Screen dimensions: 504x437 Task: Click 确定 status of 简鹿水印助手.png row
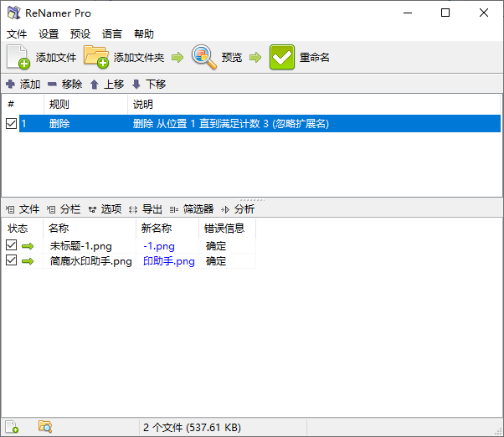216,261
